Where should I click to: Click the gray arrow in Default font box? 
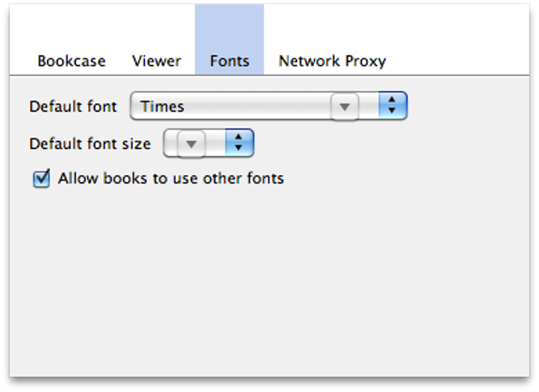coord(345,106)
